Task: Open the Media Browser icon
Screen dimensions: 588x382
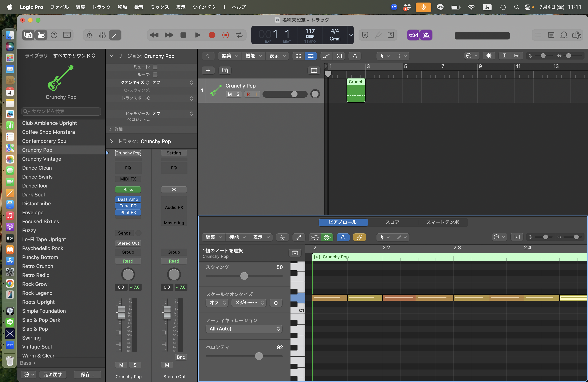Action: click(577, 35)
